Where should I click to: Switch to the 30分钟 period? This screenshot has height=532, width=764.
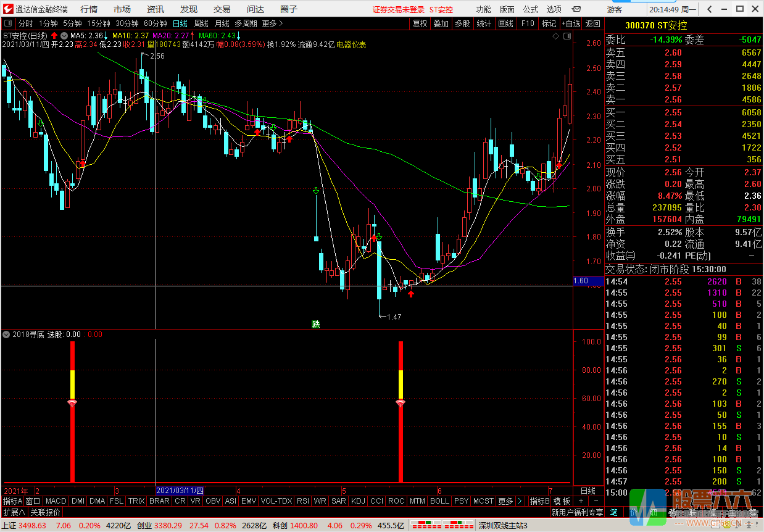(x=127, y=23)
